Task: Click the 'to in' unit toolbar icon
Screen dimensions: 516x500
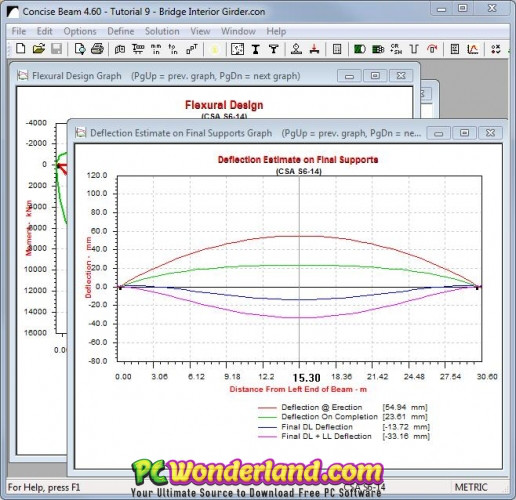Action: pyautogui.click(x=173, y=49)
